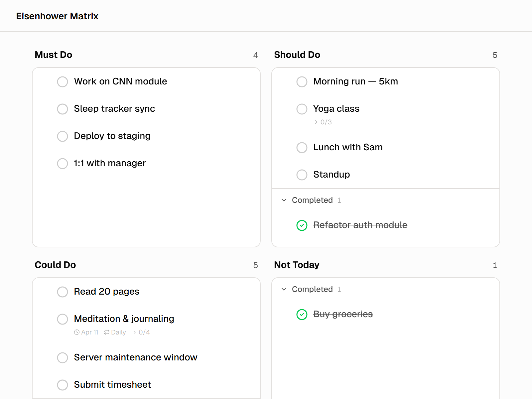This screenshot has width=532, height=399.
Task: Click the clock icon next to Apr 11
Action: [x=77, y=332]
